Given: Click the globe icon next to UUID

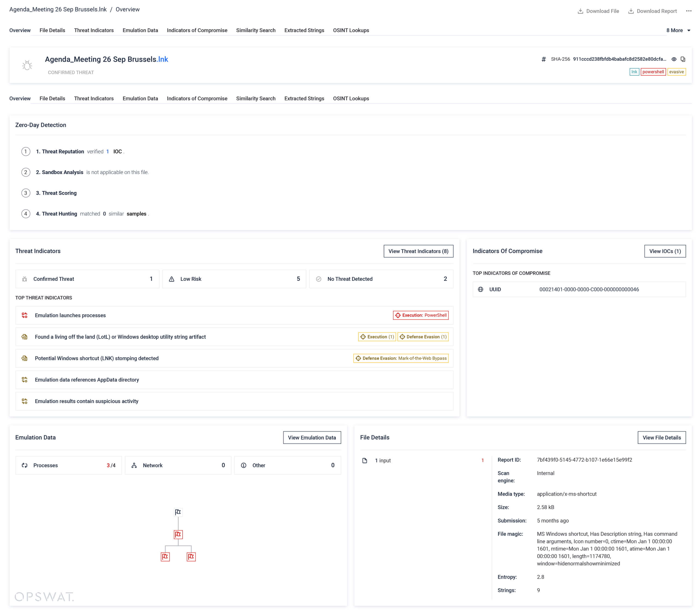Looking at the screenshot, I should 481,289.
